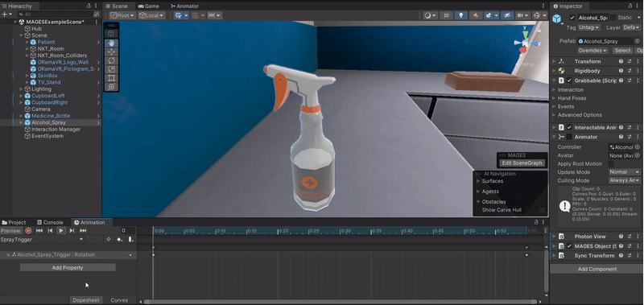The height and width of the screenshot is (305, 644).
Task: Play the animation clip
Action: point(61,231)
